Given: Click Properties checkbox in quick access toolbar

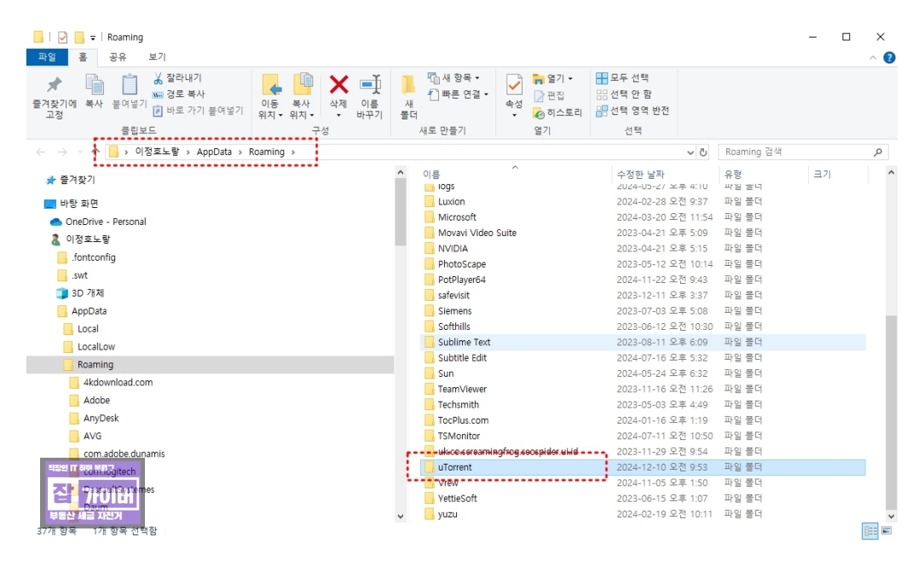Looking at the screenshot, I should [62, 38].
